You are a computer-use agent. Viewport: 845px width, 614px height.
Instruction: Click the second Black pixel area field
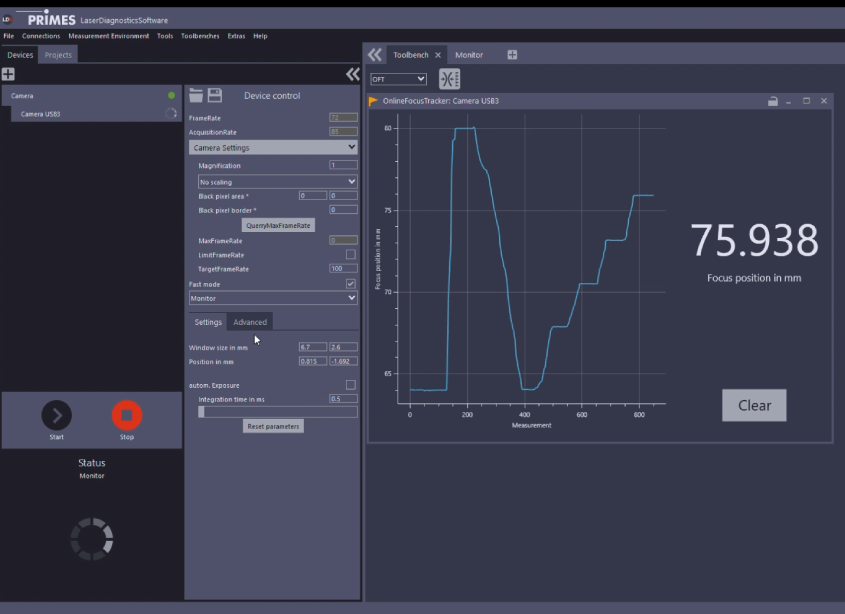343,196
